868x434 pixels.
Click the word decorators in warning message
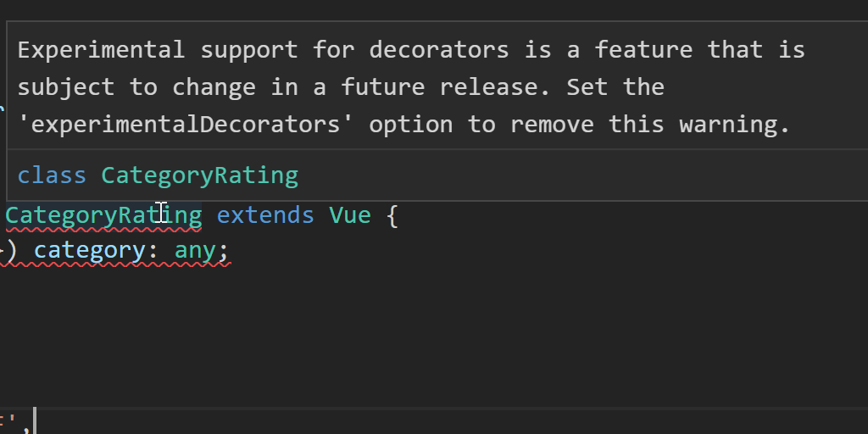pyautogui.click(x=439, y=50)
